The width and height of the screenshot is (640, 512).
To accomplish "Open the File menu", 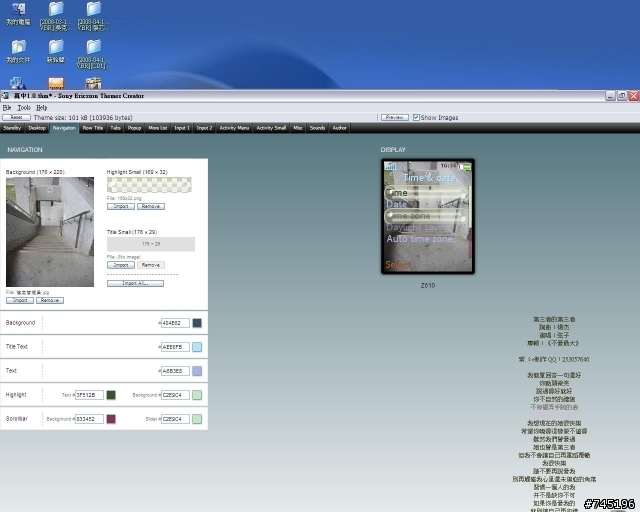I will (7, 108).
